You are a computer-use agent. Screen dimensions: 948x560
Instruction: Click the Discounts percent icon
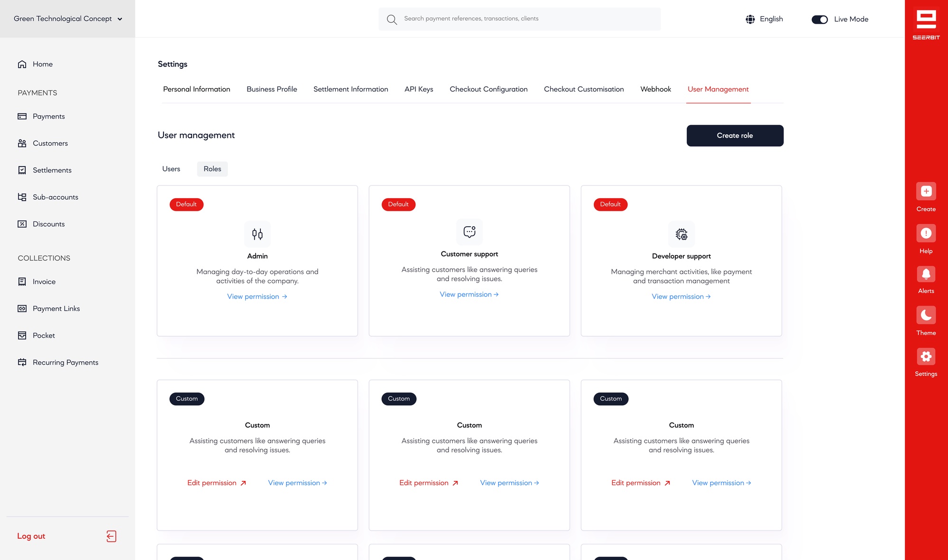pos(22,224)
